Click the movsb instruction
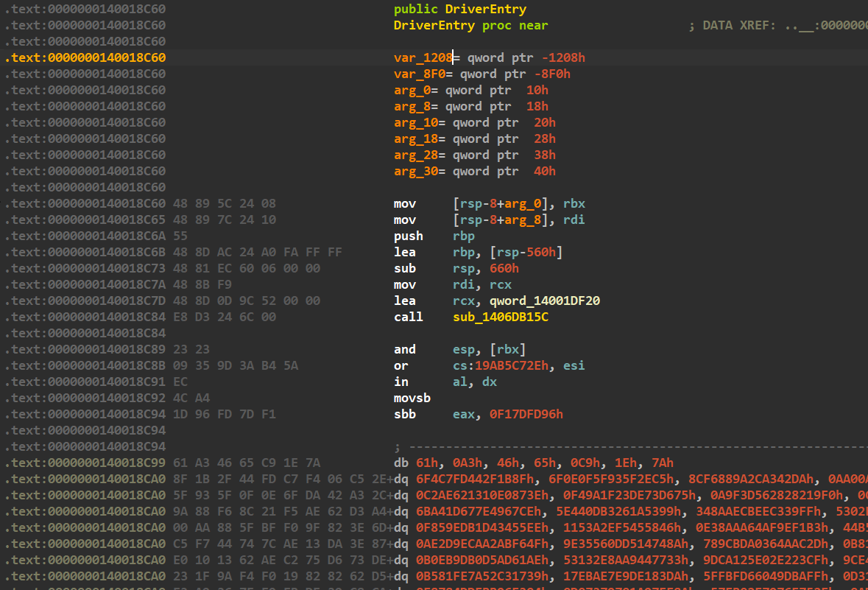Screen dimensions: 868x590 [x=412, y=398]
